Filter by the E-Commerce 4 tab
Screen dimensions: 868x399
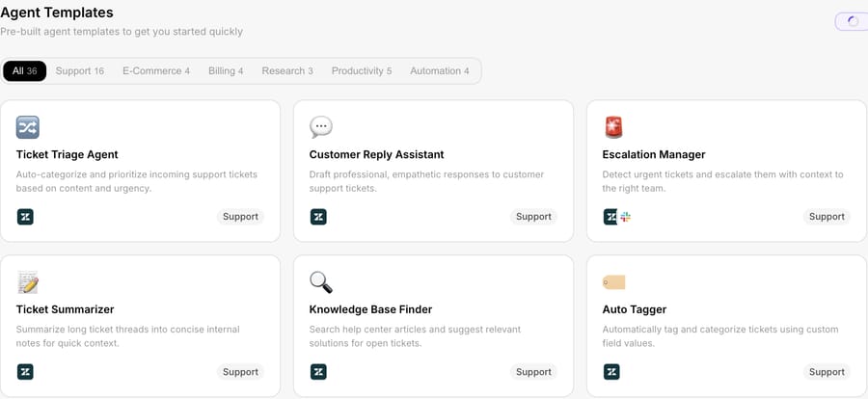pyautogui.click(x=156, y=70)
